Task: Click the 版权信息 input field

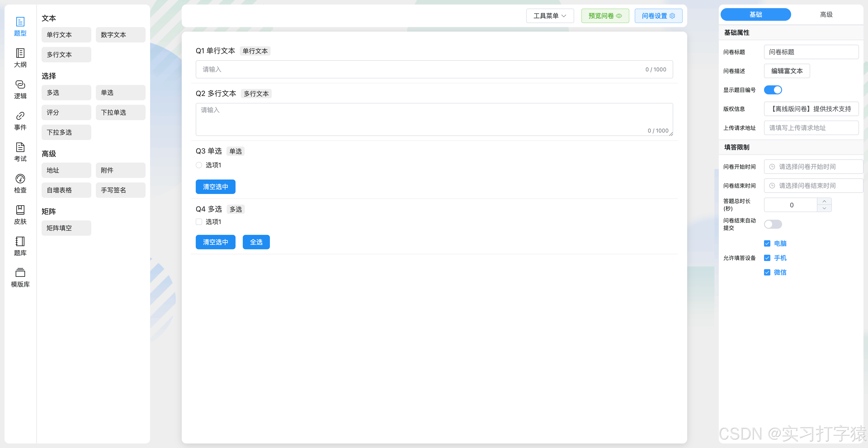Action: click(x=811, y=109)
